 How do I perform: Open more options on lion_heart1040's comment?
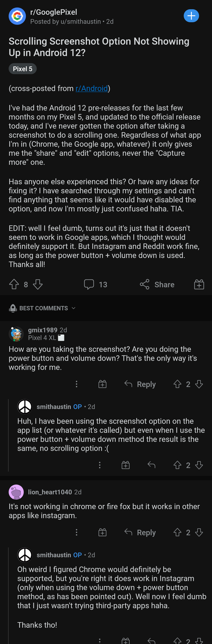click(x=76, y=533)
